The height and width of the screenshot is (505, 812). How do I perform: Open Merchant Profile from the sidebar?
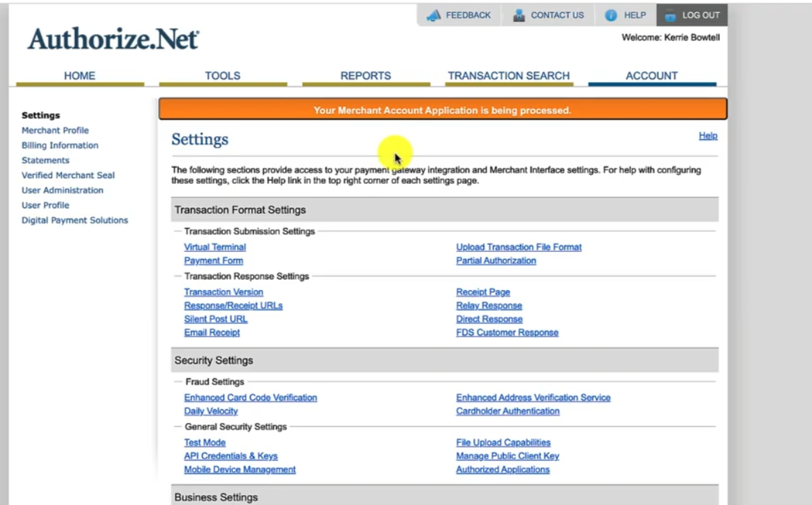pos(55,130)
